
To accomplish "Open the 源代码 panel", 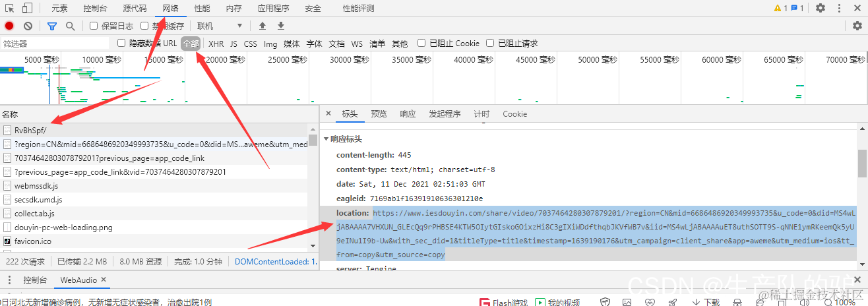I will (x=135, y=9).
